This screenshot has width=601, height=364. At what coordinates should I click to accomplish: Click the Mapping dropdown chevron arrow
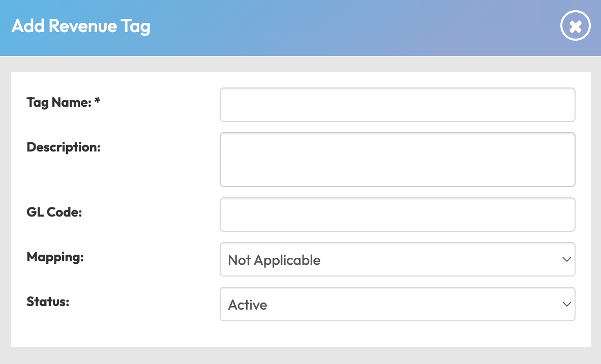tap(566, 259)
